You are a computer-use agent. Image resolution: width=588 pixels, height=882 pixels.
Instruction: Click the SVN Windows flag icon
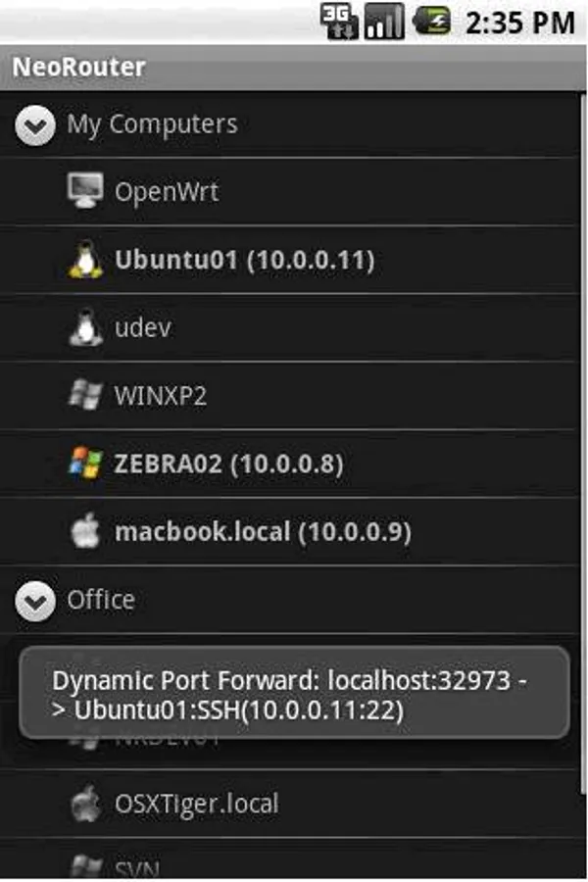[86, 866]
